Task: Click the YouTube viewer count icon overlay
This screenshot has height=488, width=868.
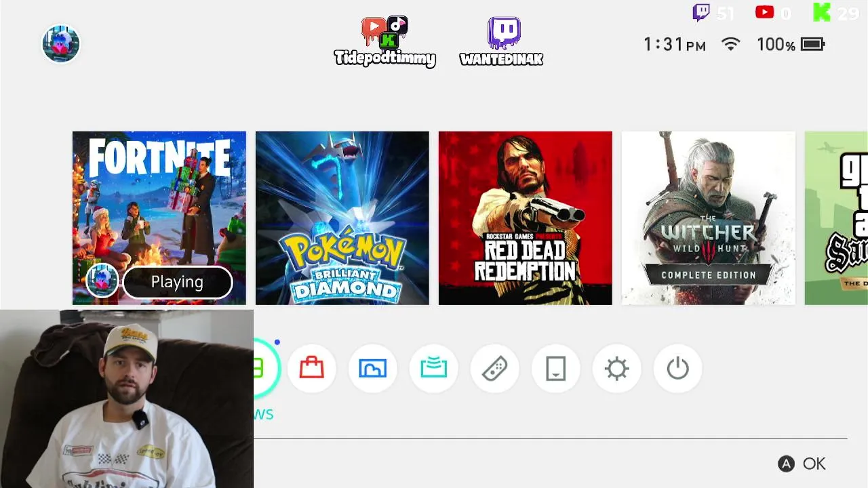Action: pyautogui.click(x=764, y=12)
